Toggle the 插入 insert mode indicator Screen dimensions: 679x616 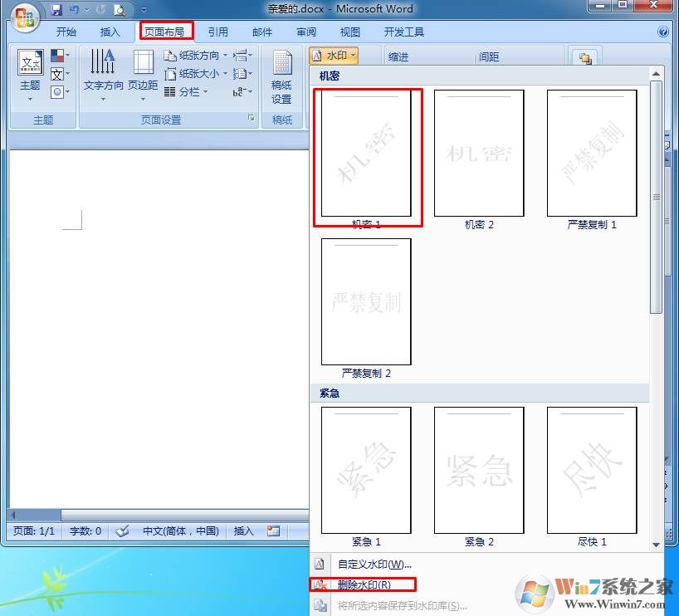click(243, 530)
